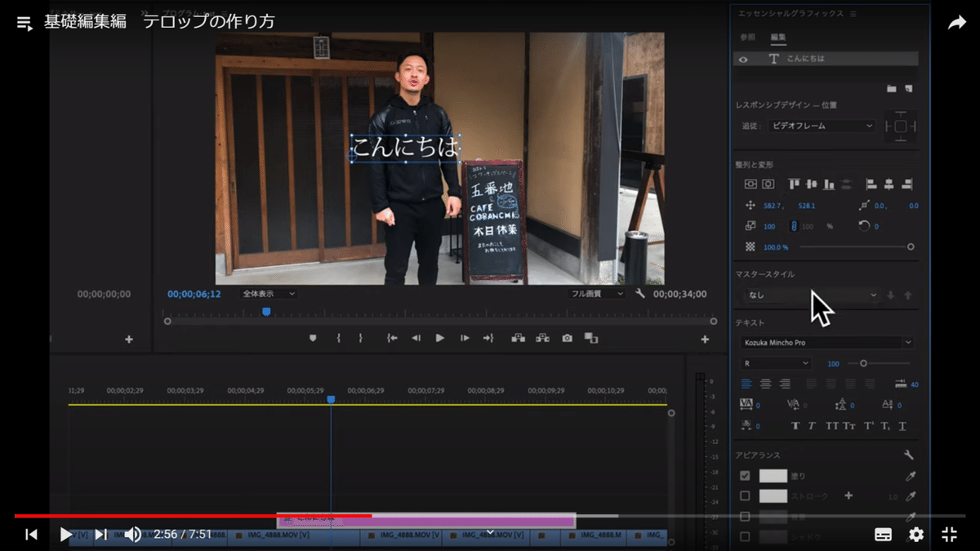Click the comparison view icon
Viewport: 980px width, 551px height.
591,338
